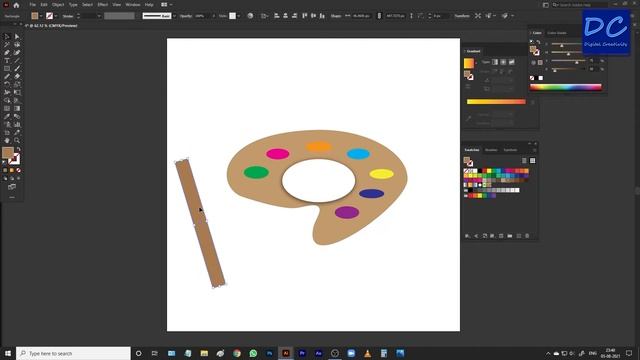The height and width of the screenshot is (360, 640).
Task: Click the Shape label in control bar
Action: pyautogui.click(x=336, y=16)
